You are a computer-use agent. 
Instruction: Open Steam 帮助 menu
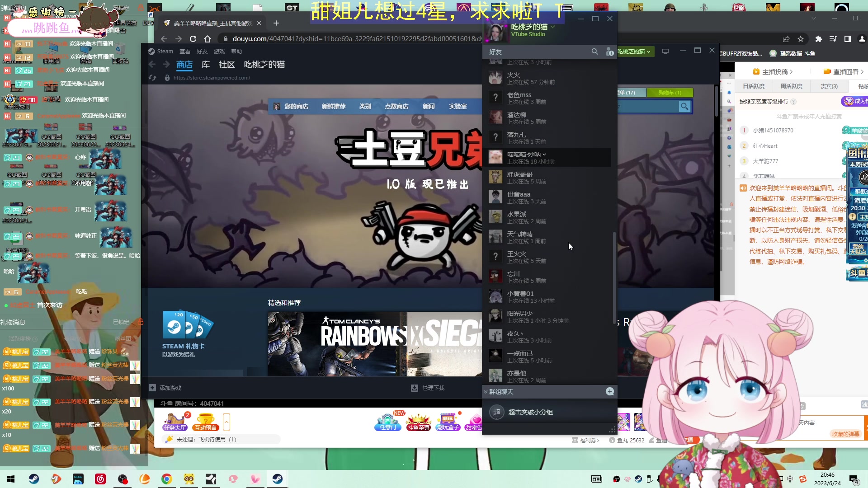(236, 52)
